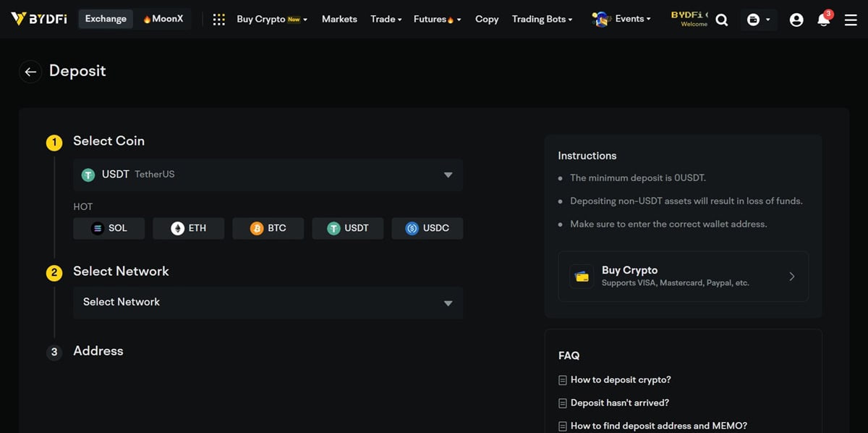This screenshot has width=868, height=433.
Task: Click the document icon beside Deposit hasn't arrived
Action: point(563,403)
